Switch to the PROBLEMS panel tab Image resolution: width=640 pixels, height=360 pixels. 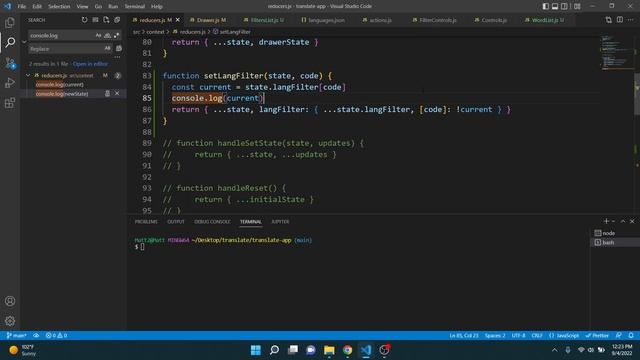coord(146,222)
